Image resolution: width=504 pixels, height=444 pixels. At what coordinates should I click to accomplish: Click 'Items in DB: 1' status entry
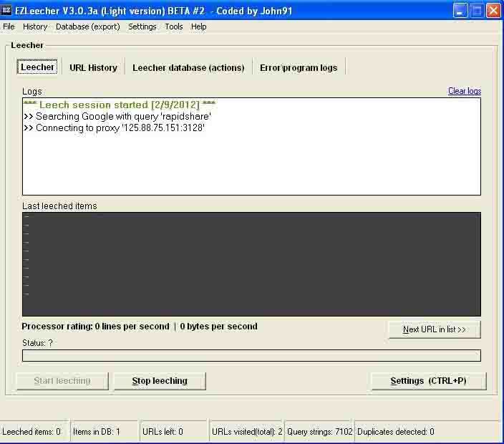(x=97, y=431)
